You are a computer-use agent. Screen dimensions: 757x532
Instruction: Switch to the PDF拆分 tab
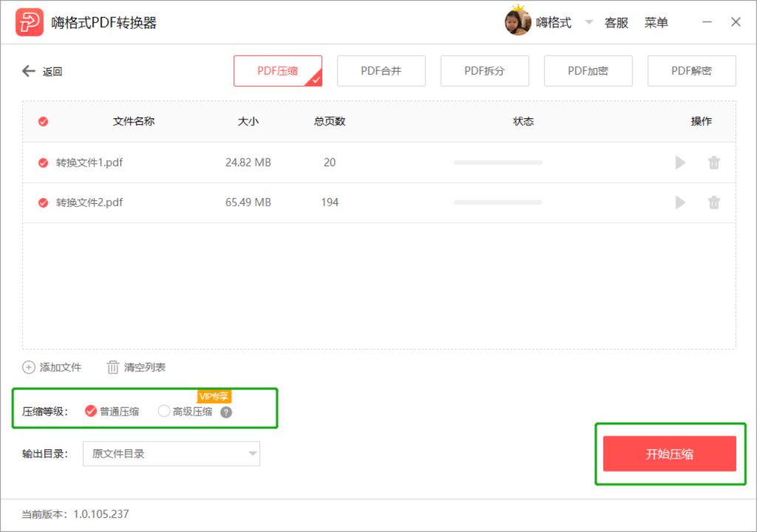[485, 71]
